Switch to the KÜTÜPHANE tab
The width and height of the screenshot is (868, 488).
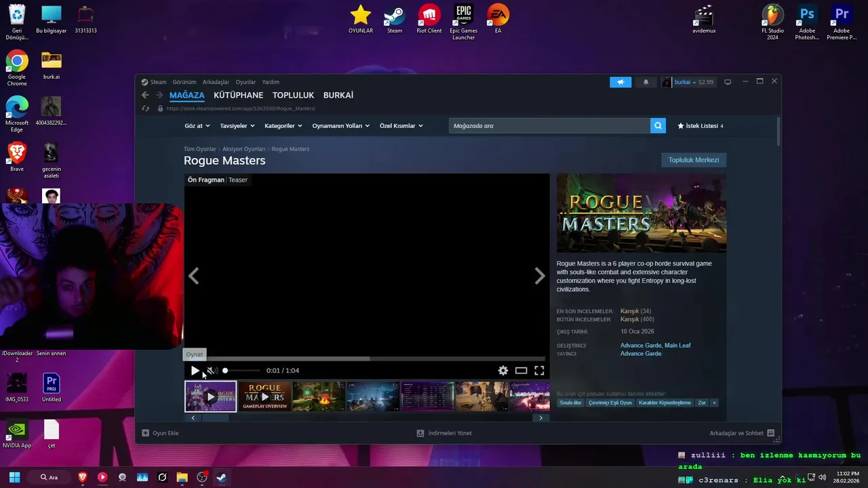[238, 96]
